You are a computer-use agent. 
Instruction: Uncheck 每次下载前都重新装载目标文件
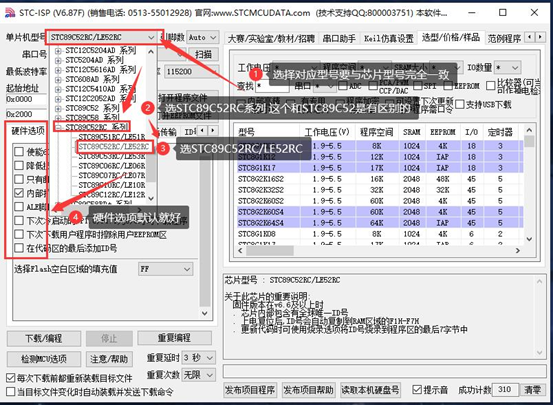point(11,378)
